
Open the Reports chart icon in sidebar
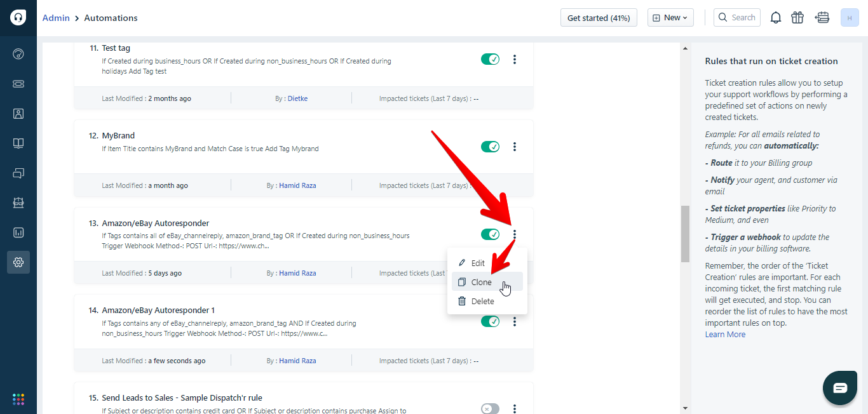[x=18, y=232]
